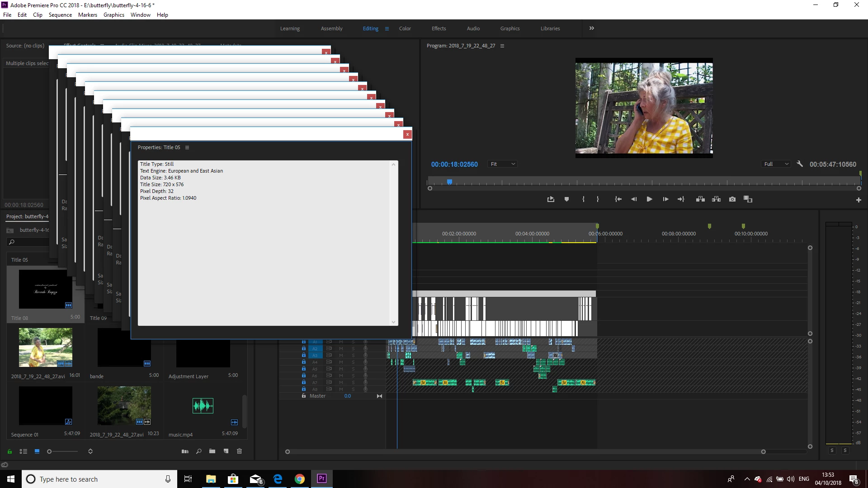Click the trash Clear icon in Project panel
This screenshot has height=488, width=868.
tap(240, 451)
